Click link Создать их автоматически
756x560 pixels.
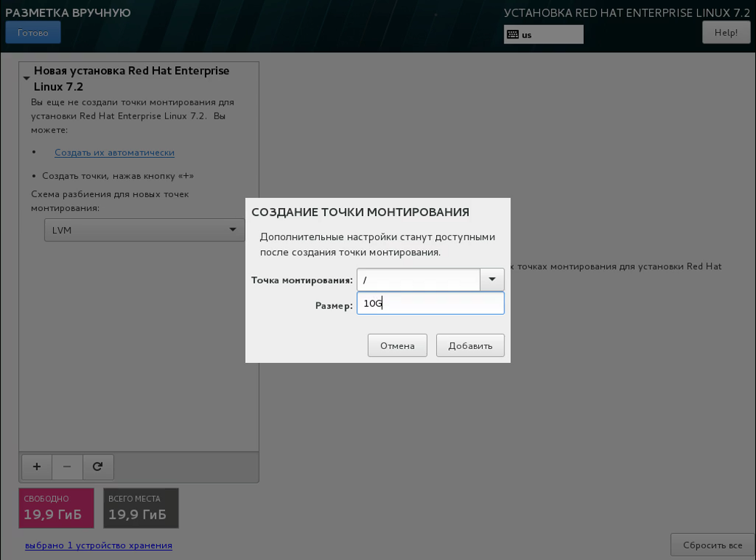114,153
